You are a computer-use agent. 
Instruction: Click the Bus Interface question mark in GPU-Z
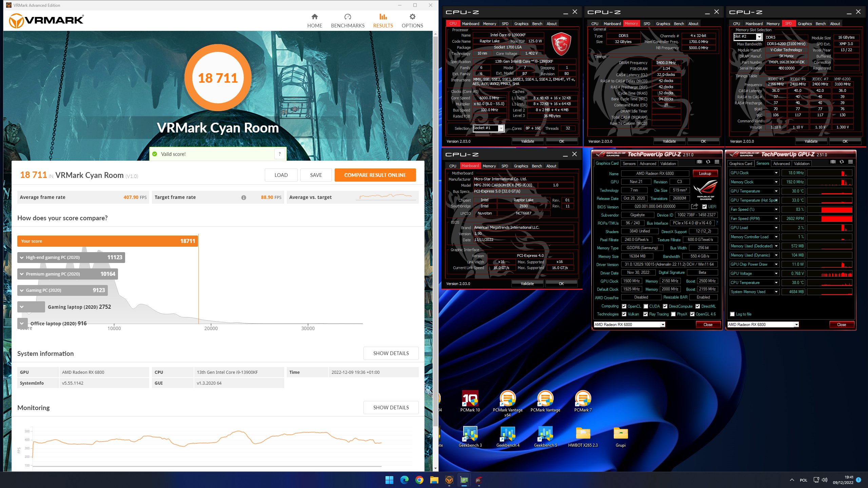(x=717, y=223)
